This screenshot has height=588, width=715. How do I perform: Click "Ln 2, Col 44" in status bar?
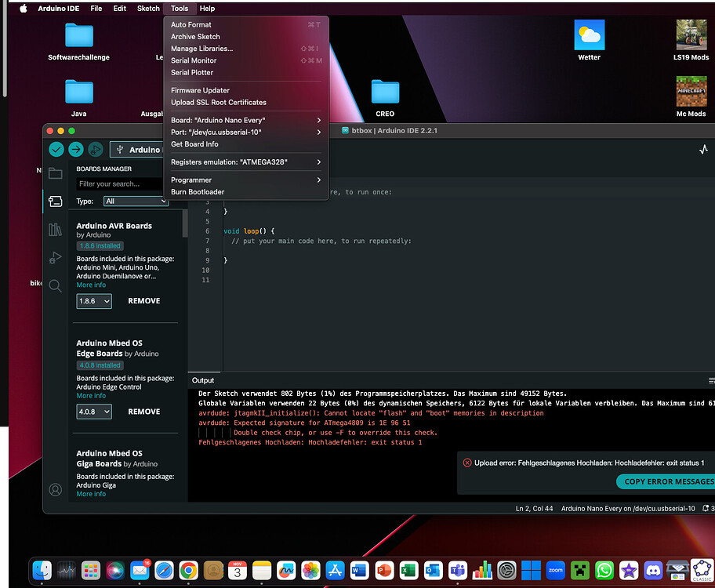click(x=534, y=508)
